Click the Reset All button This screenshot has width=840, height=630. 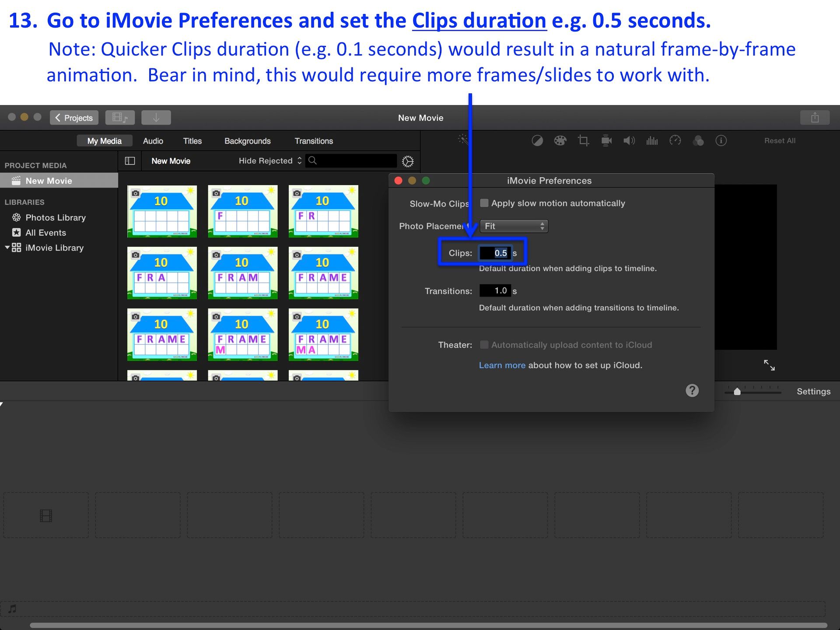click(x=779, y=140)
